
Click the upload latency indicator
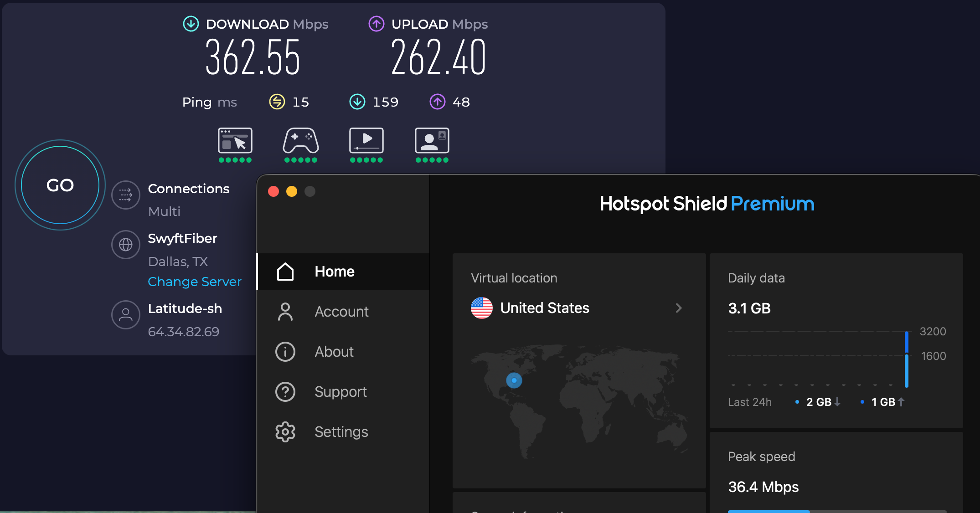[x=438, y=102]
